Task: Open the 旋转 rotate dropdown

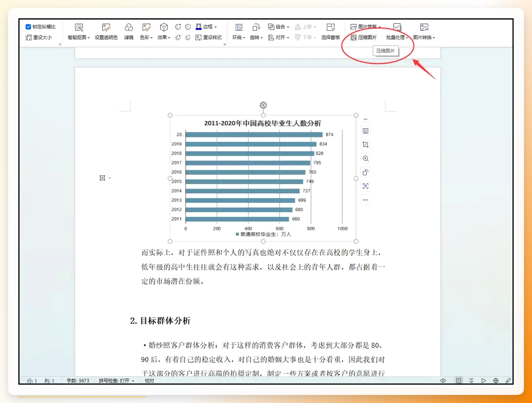Action: point(256,32)
